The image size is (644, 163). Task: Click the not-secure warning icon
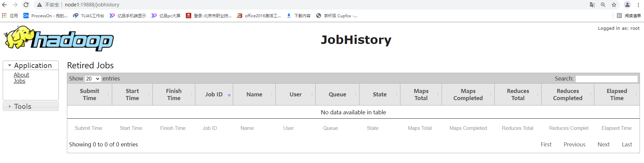click(x=40, y=5)
